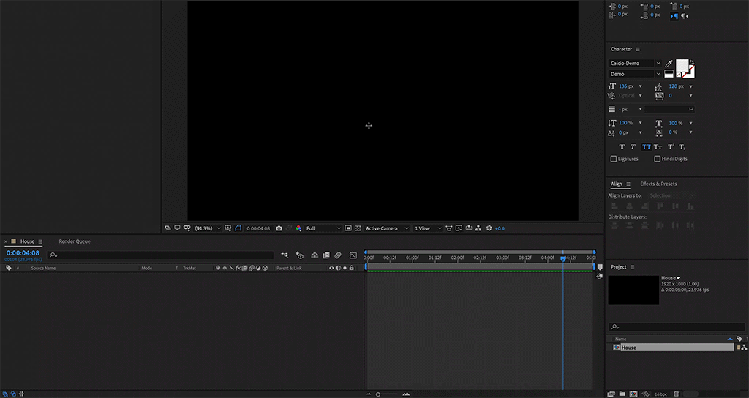Toggle All Caps text style
749x398 pixels.
coord(646,147)
